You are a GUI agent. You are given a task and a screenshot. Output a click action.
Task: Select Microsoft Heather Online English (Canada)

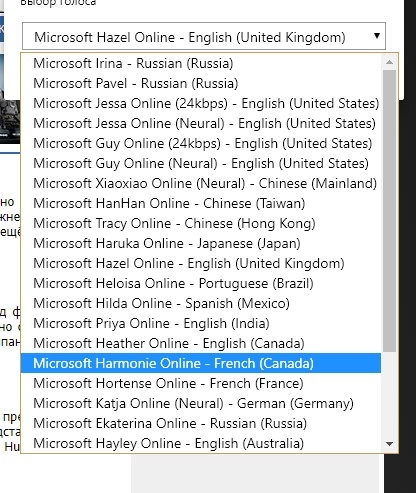[201, 343]
